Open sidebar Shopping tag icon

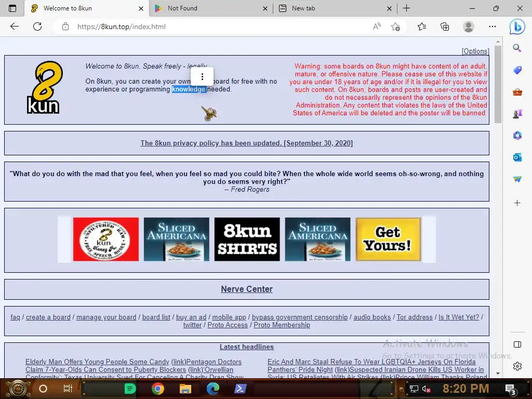tap(517, 70)
